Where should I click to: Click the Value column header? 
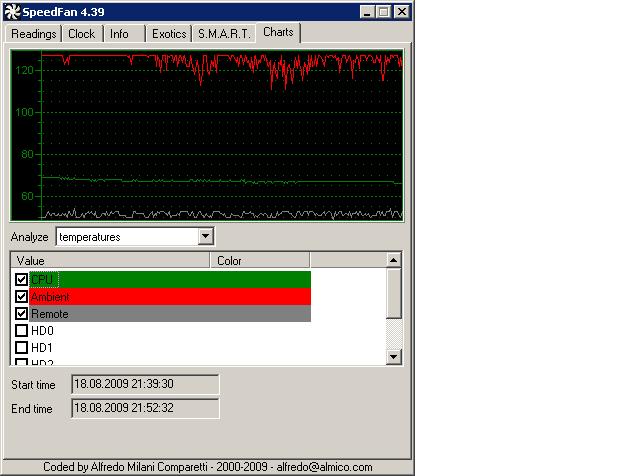[110, 260]
